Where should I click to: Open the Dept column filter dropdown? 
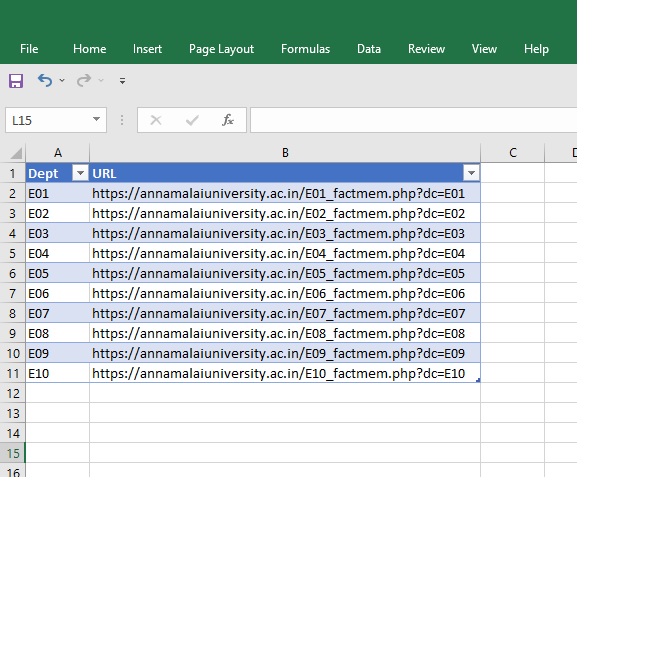[x=80, y=173]
